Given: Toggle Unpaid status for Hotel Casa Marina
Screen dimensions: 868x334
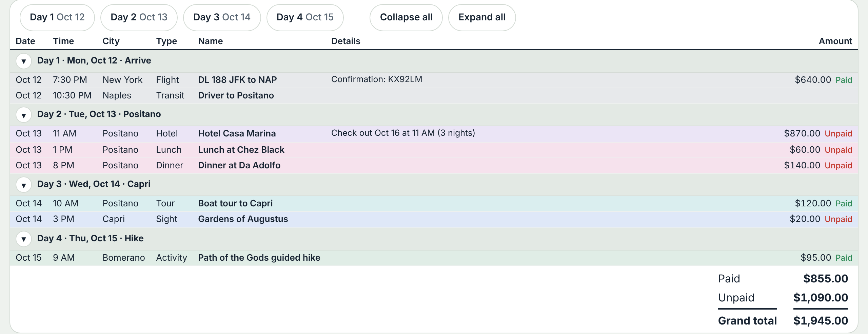Looking at the screenshot, I should tap(839, 134).
